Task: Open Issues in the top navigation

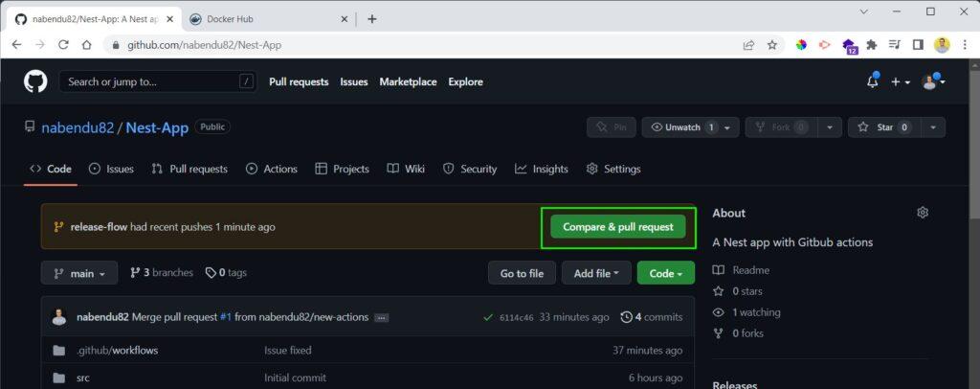Action: pos(354,82)
